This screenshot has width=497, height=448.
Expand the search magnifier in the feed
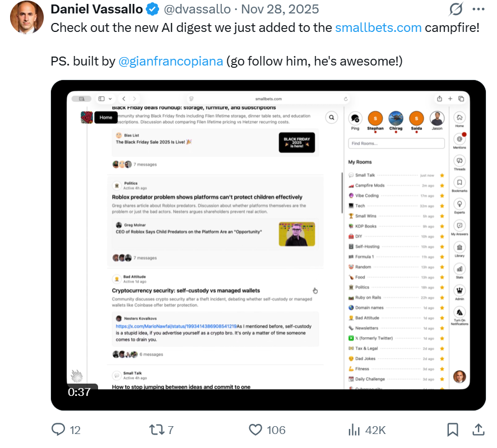(x=331, y=118)
